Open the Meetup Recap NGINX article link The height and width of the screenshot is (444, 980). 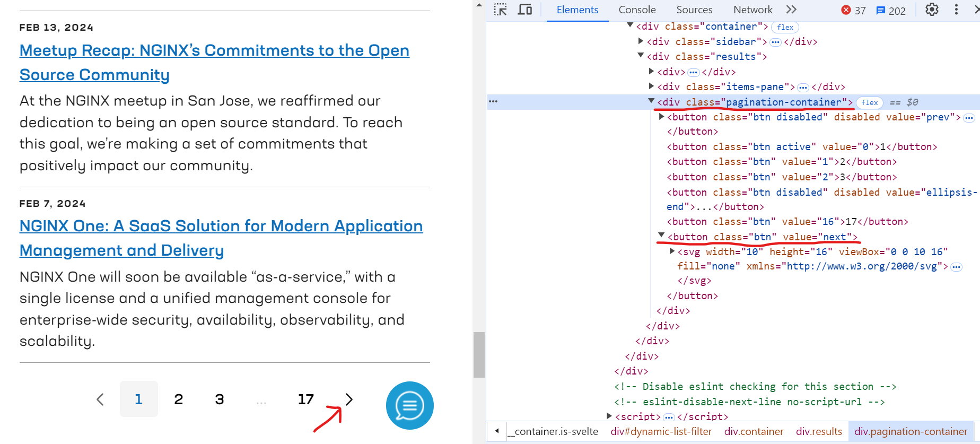214,63
